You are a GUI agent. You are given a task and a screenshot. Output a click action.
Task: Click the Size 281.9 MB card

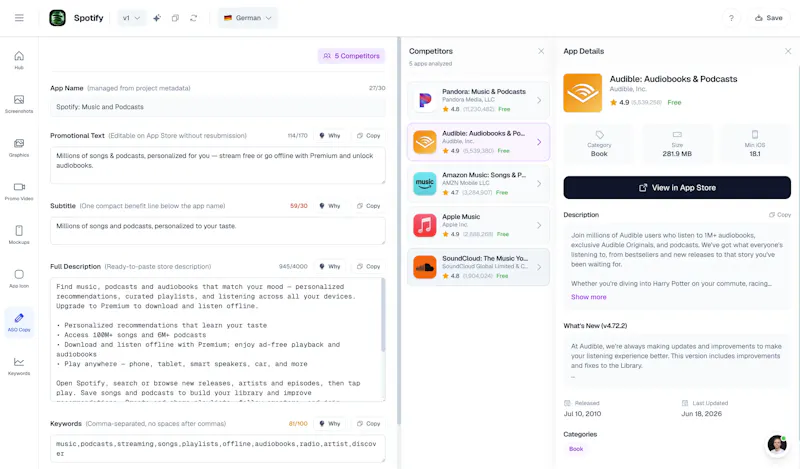677,144
